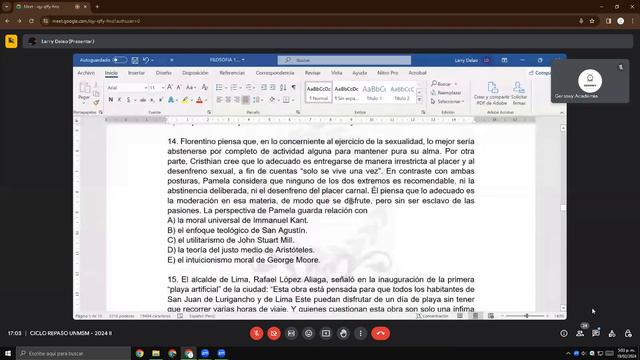Raise hand in the meeting
Viewport: 640px width, 360px height.
point(343,333)
